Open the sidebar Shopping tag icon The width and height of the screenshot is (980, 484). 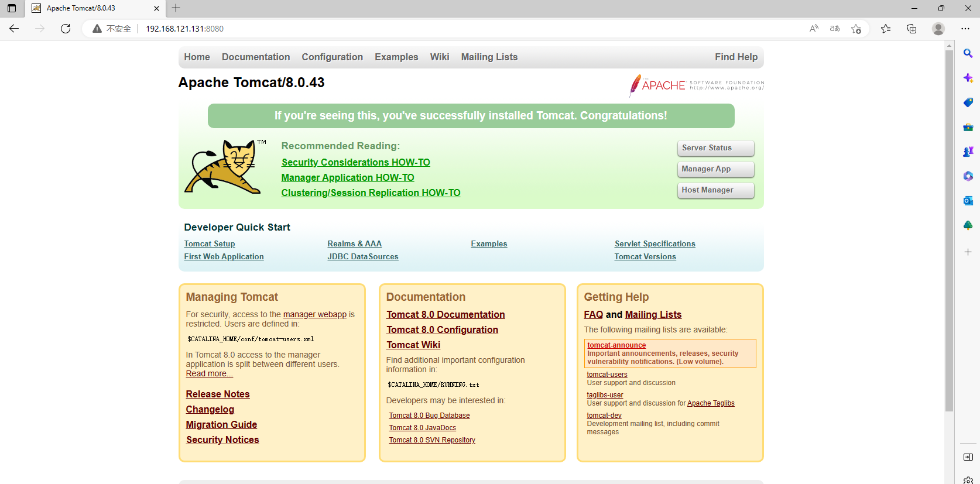pos(968,102)
